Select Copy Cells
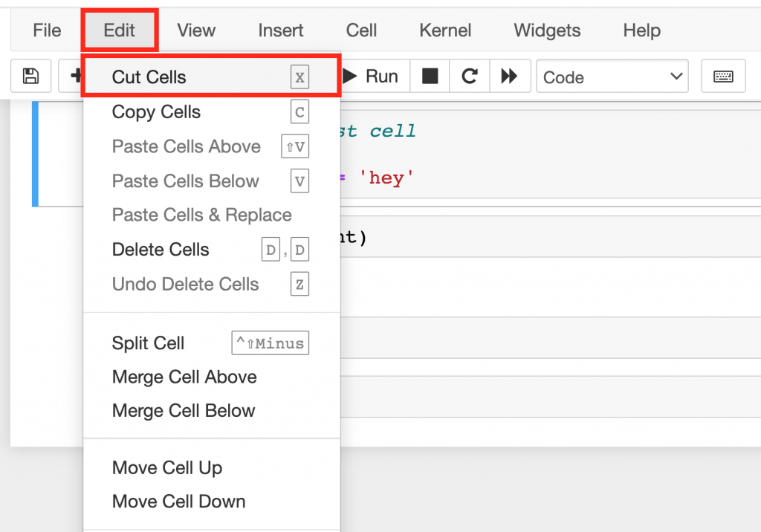761x532 pixels. click(156, 111)
